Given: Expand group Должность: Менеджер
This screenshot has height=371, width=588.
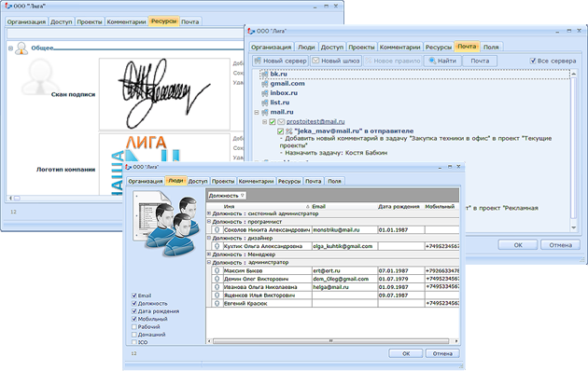Looking at the screenshot, I should [209, 254].
